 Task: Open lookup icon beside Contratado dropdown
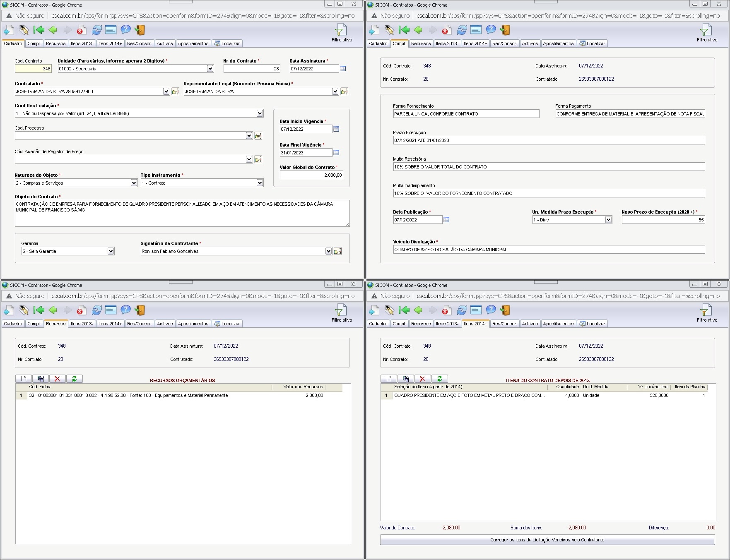tap(175, 91)
